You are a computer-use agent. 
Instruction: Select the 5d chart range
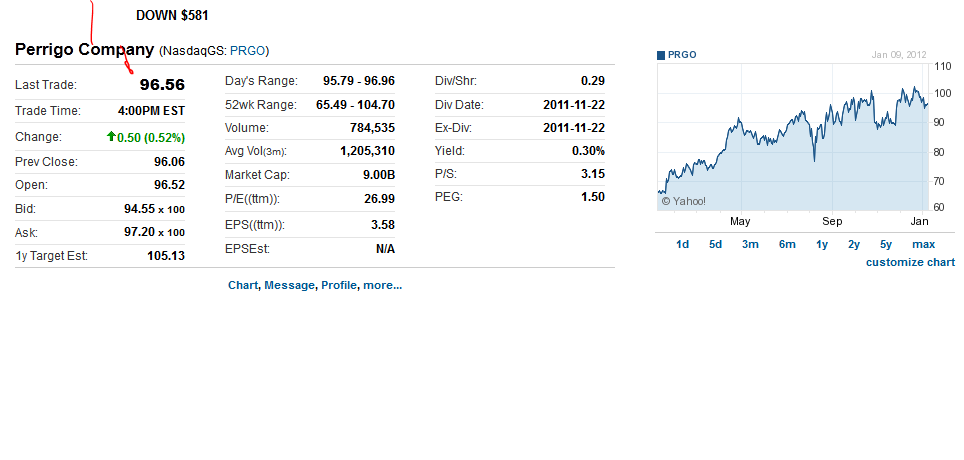point(716,244)
